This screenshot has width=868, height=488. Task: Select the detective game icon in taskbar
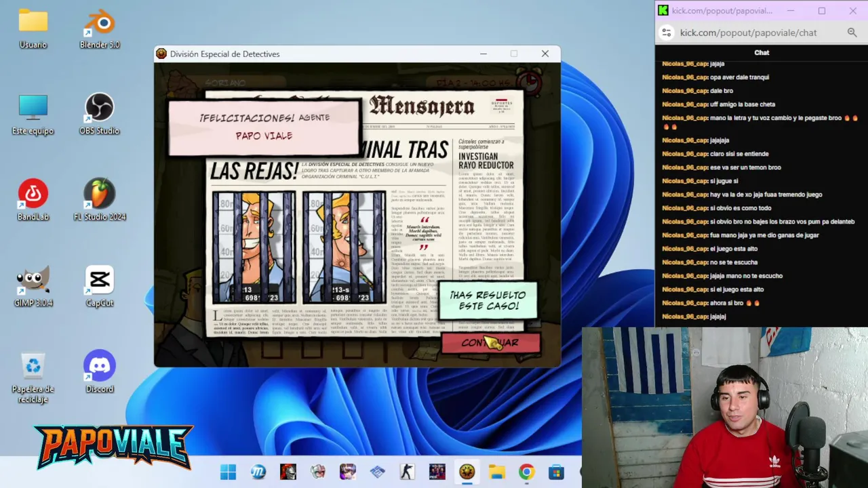click(467, 472)
